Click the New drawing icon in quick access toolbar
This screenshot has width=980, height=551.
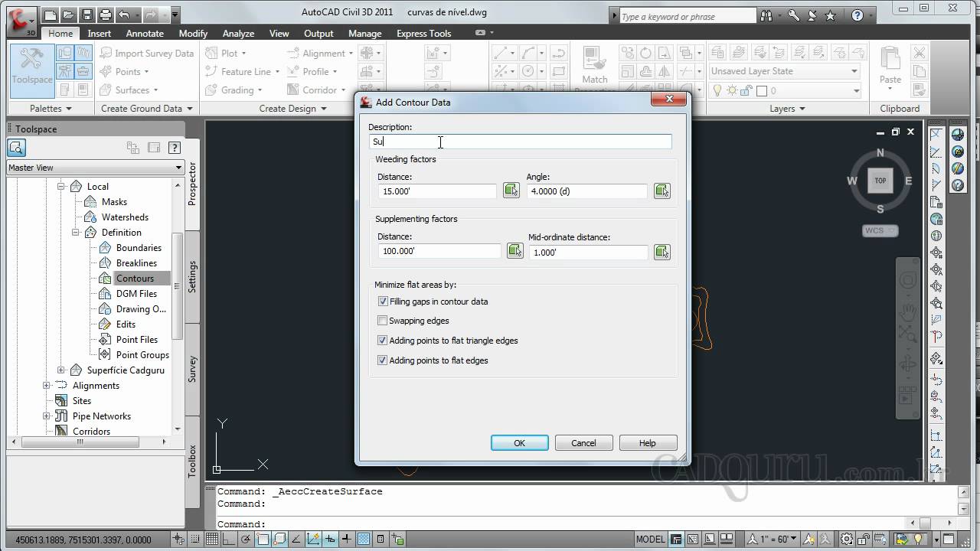tap(51, 15)
